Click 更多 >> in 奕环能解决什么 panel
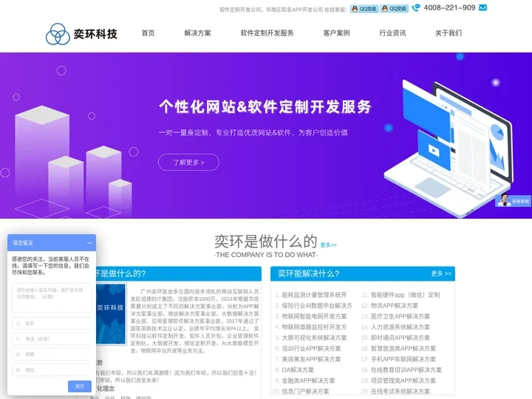This screenshot has height=399, width=532. [x=441, y=273]
